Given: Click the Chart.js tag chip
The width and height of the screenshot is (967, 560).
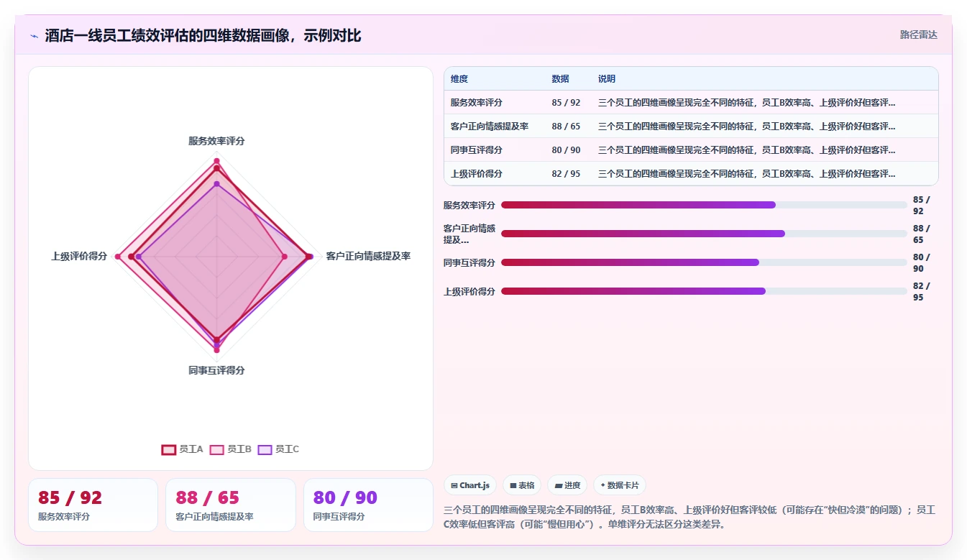Looking at the screenshot, I should (x=470, y=485).
